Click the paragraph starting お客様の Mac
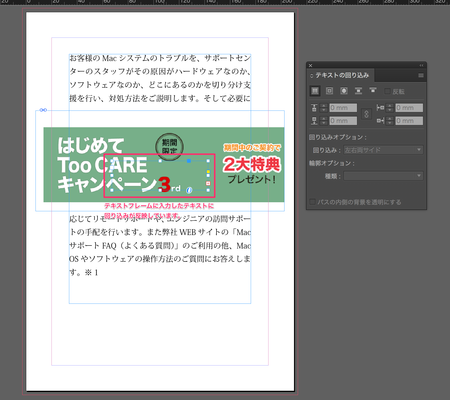Image resolution: width=450 pixels, height=400 pixels. tap(160, 78)
